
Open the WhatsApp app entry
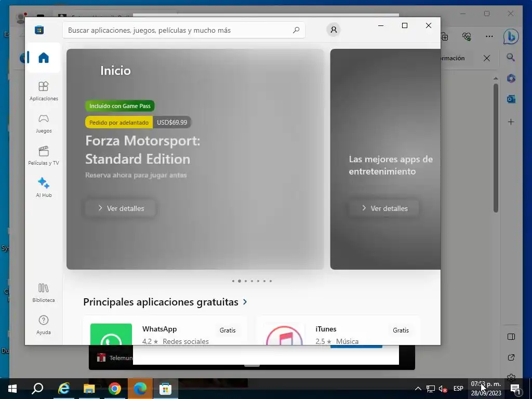pyautogui.click(x=165, y=330)
